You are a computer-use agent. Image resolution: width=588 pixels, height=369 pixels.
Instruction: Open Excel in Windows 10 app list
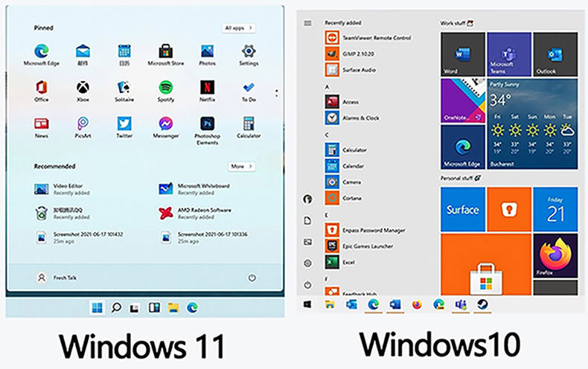pos(339,262)
